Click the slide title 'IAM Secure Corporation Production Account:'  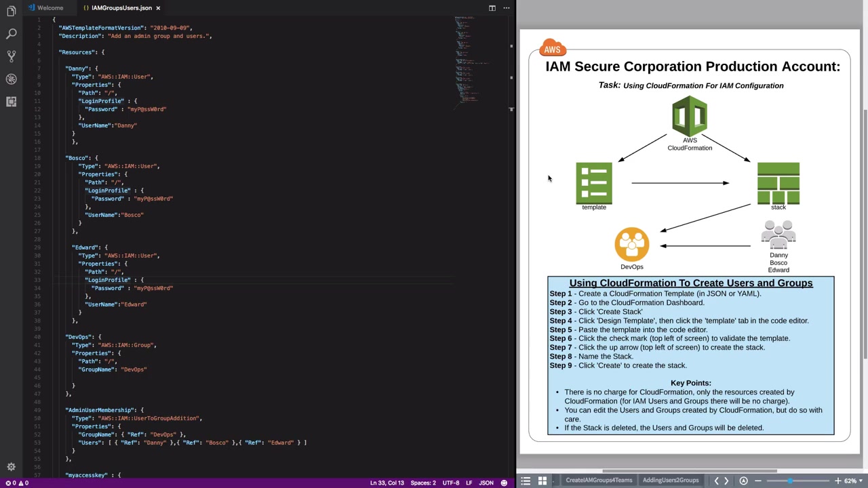tap(692, 66)
